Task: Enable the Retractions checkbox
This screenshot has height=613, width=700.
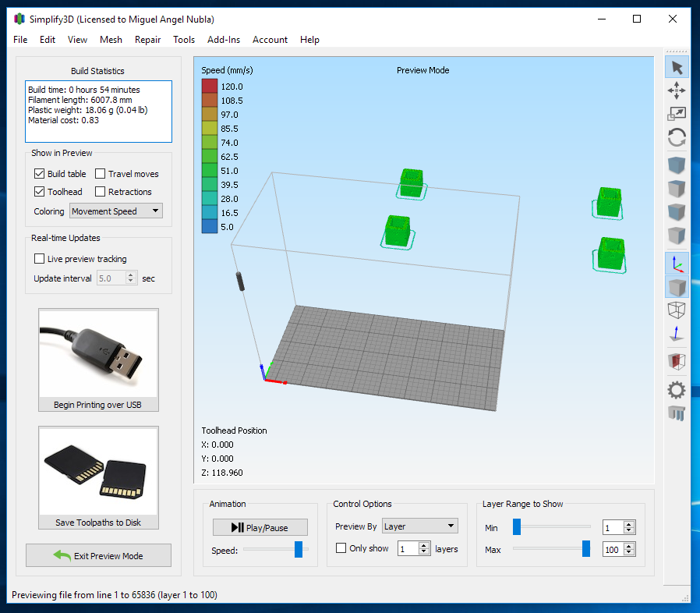Action: click(x=100, y=191)
